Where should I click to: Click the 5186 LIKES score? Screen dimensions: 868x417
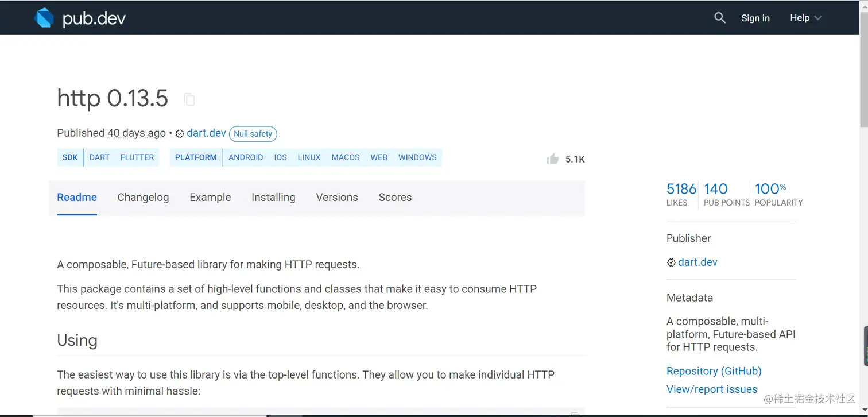coord(681,194)
